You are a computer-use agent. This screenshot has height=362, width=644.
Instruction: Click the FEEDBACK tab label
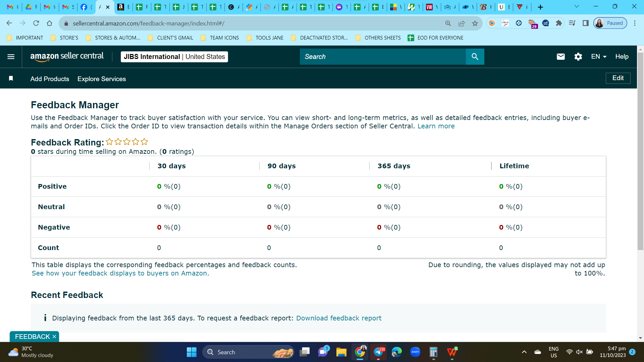33,337
